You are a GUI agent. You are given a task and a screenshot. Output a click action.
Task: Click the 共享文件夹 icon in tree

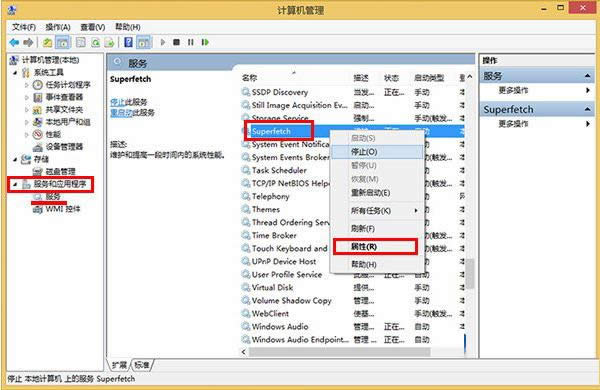[x=38, y=110]
